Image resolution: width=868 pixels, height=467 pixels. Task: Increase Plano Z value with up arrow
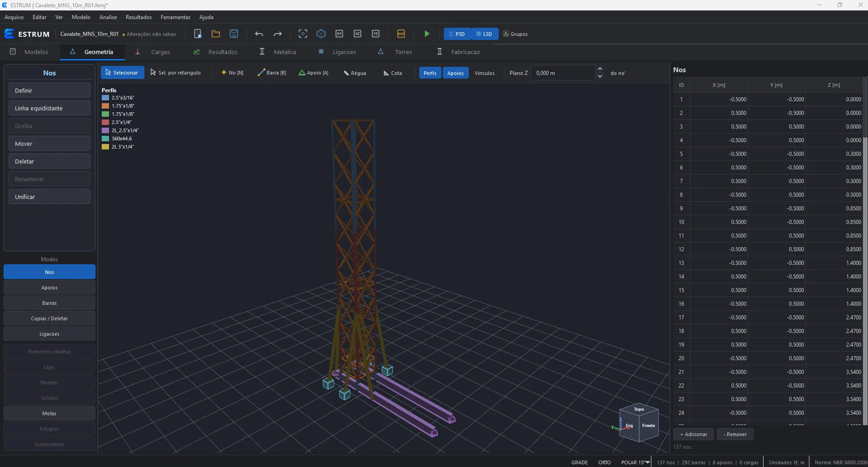tap(600, 69)
